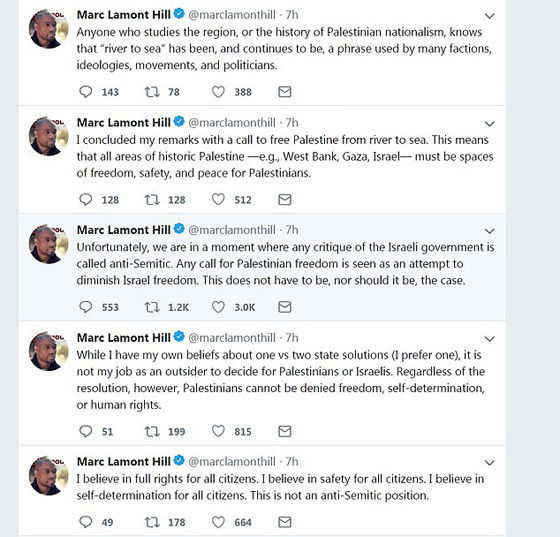The image size is (560, 537).
Task: Expand chevron menu on 'I believe in full rights' tweet
Action: (x=489, y=463)
